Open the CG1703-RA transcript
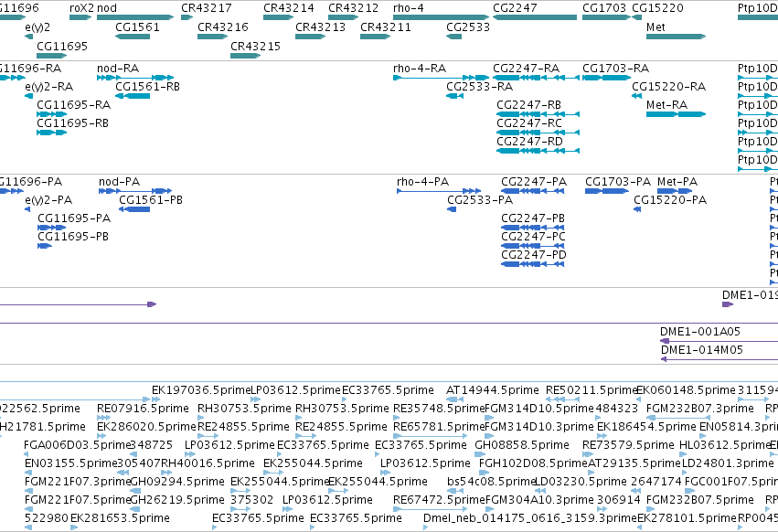Viewport: 778px width, 532px height. click(606, 78)
